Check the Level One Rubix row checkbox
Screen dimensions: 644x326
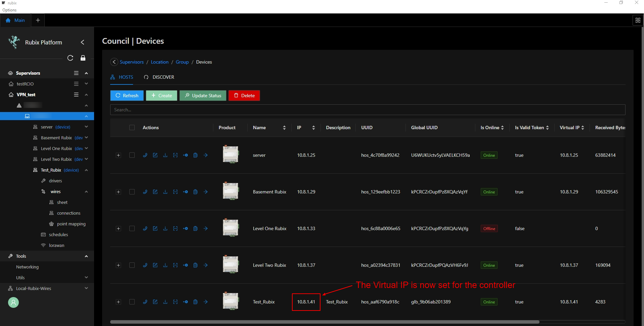point(132,228)
